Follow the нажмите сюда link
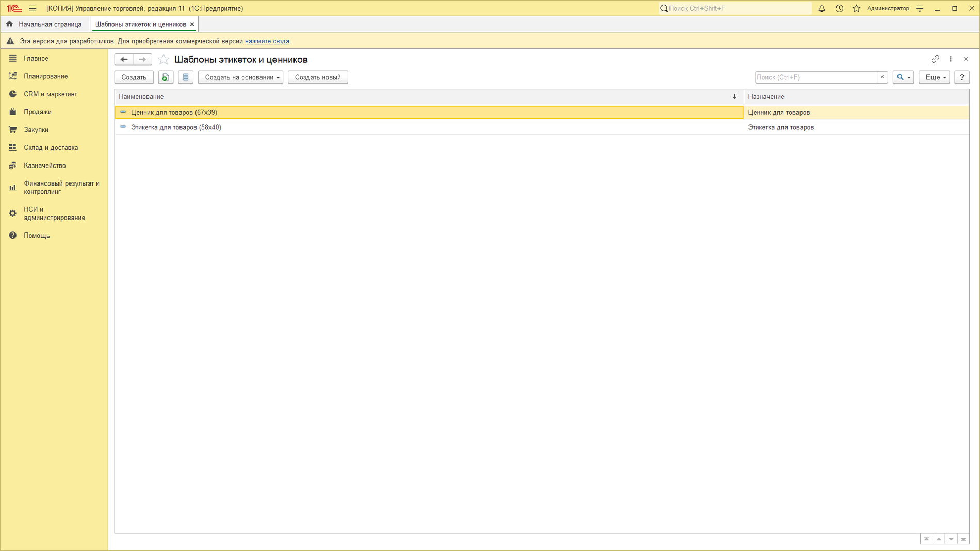Screen dimensions: 980x551 (267, 41)
